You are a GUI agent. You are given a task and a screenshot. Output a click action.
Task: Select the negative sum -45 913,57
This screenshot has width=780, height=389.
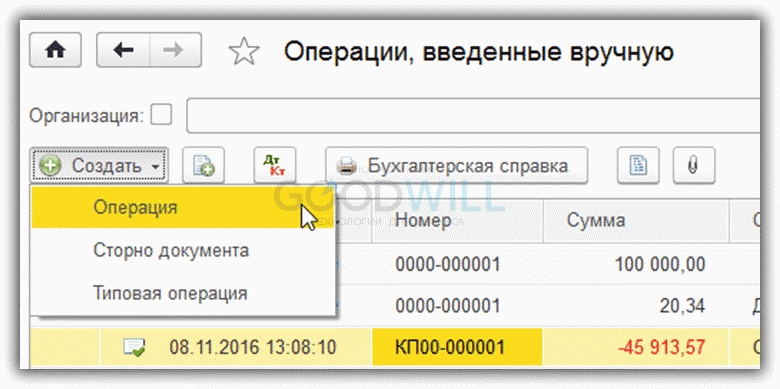(x=636, y=347)
